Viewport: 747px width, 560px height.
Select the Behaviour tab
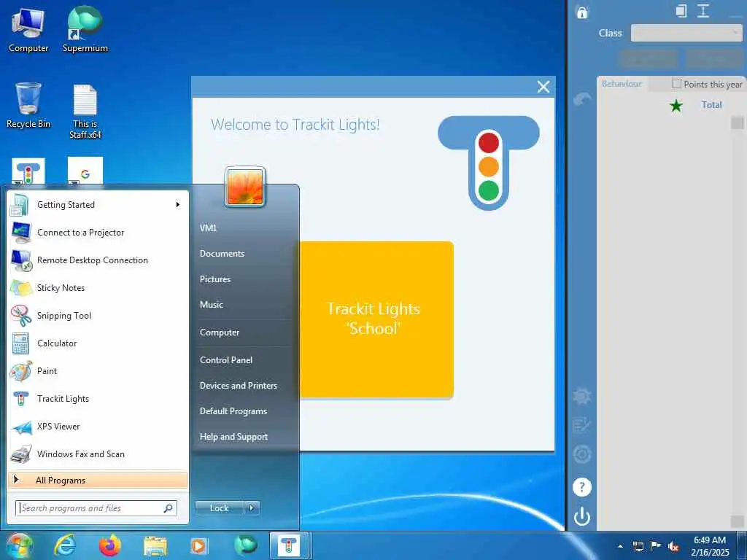pyautogui.click(x=622, y=84)
